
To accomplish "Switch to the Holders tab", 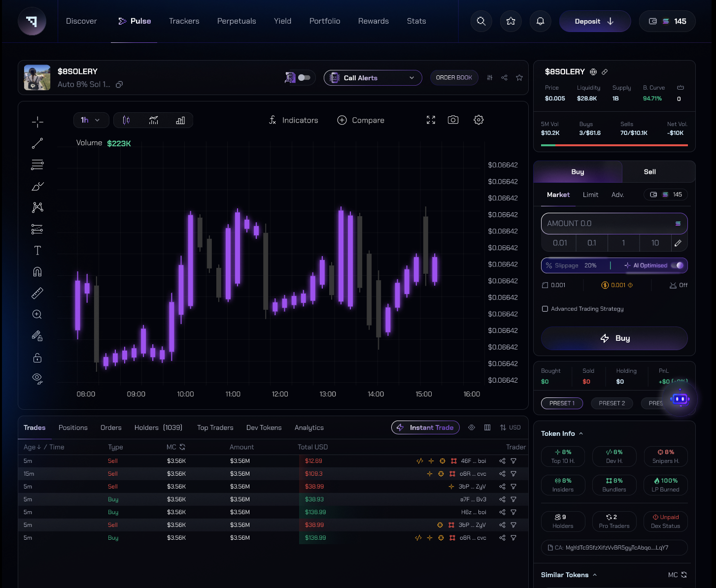I will (158, 427).
